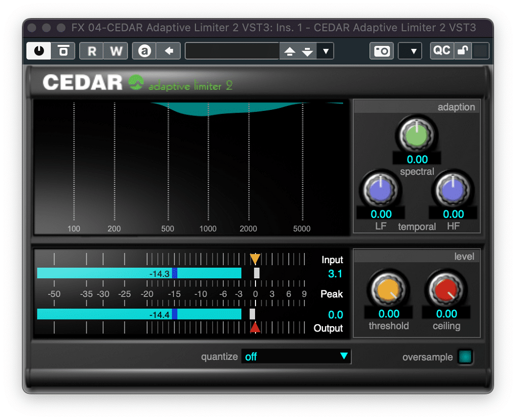Click the HF value 0.00 field
Screen dimensions: 516x420
click(x=453, y=214)
